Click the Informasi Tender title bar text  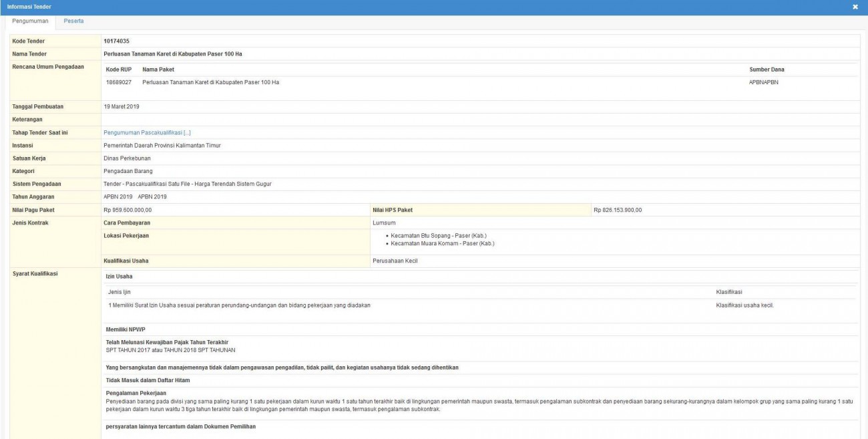tap(29, 7)
